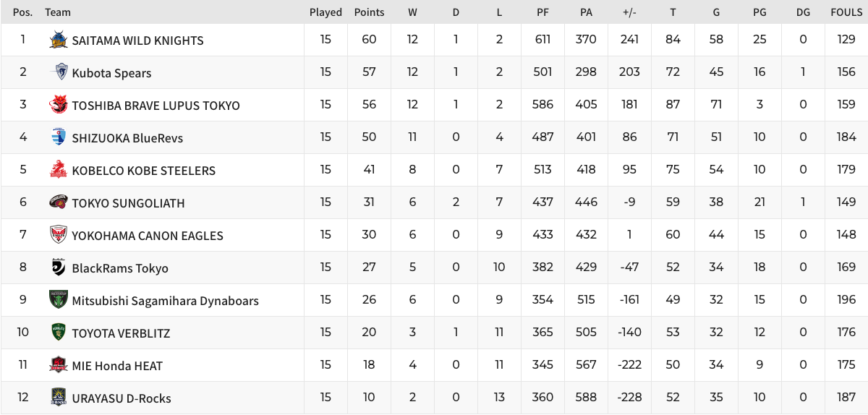Click the Pos. column header
This screenshot has width=868, height=415.
tap(22, 12)
